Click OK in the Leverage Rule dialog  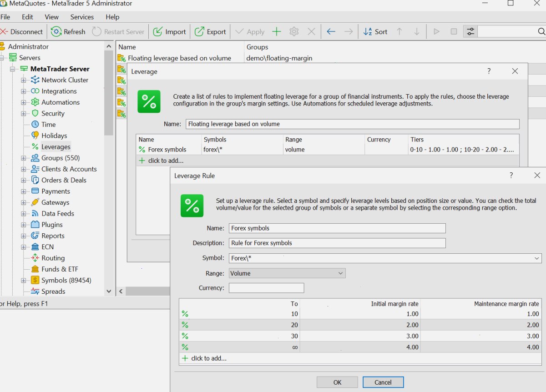pyautogui.click(x=337, y=382)
